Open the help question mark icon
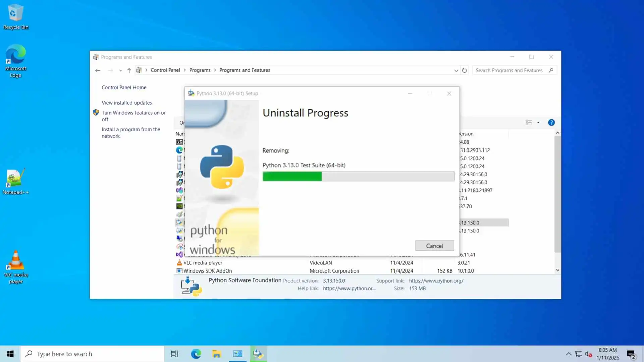The width and height of the screenshot is (644, 362). (551, 123)
